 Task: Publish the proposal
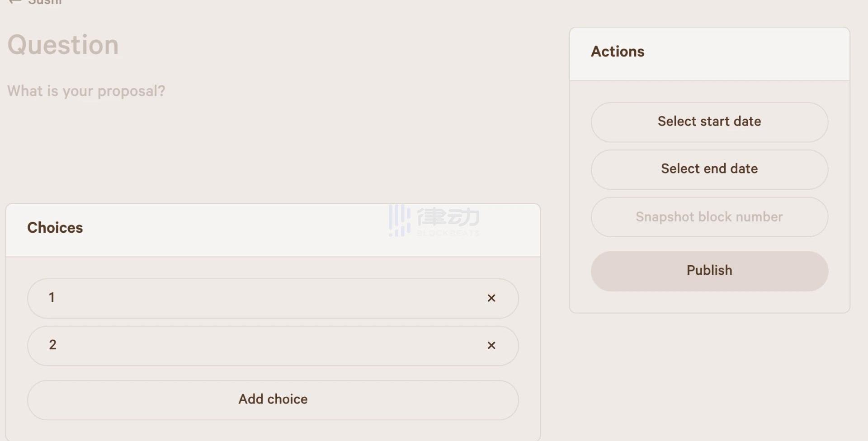tap(709, 271)
